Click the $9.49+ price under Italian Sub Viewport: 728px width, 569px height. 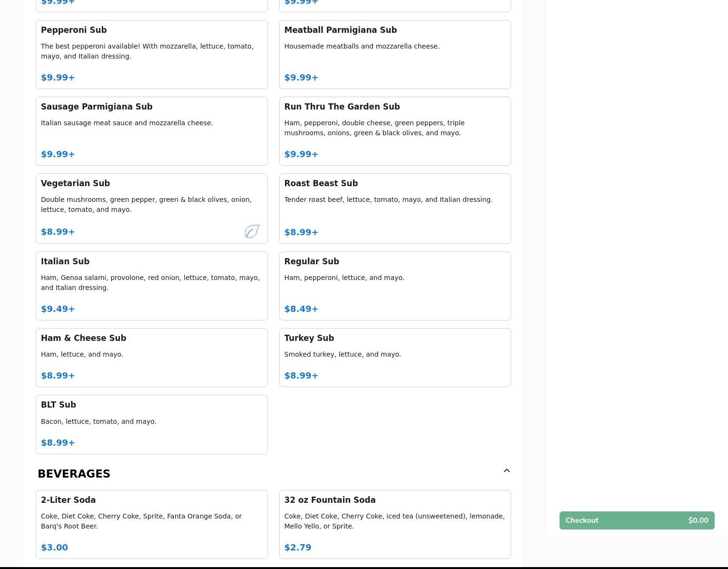click(x=58, y=309)
